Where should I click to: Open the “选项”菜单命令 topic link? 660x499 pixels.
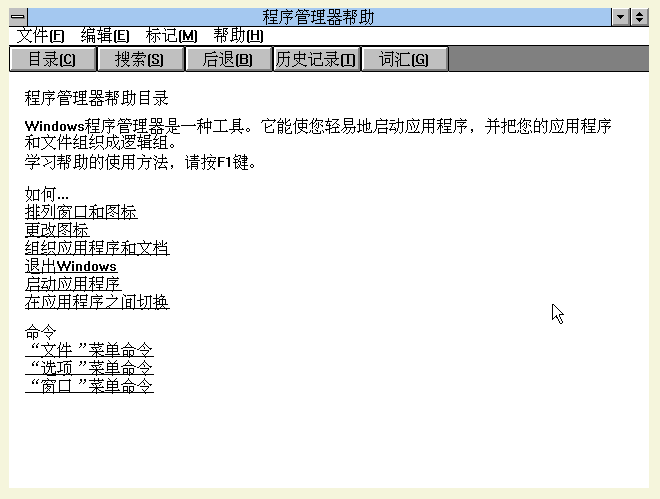[x=89, y=368]
